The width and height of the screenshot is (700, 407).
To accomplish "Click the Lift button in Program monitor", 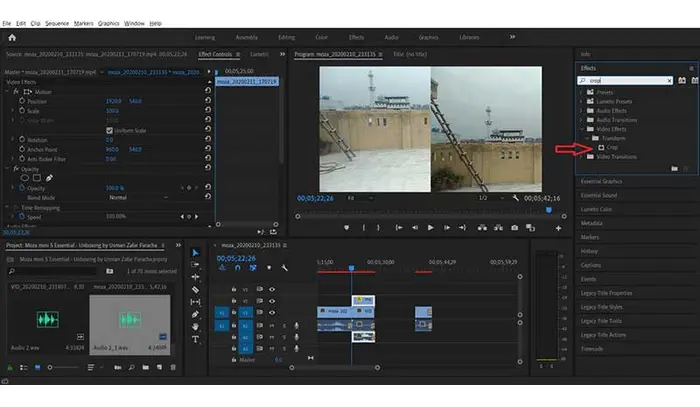I will [x=482, y=228].
